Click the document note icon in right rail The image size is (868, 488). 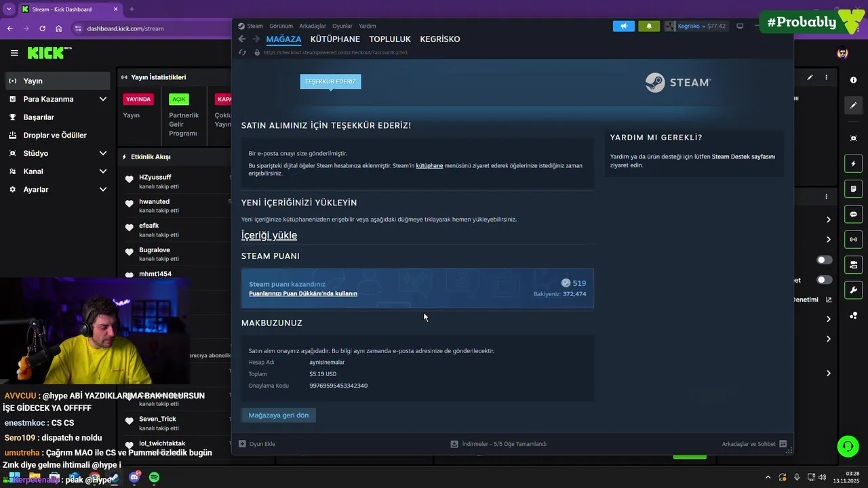pos(853,188)
